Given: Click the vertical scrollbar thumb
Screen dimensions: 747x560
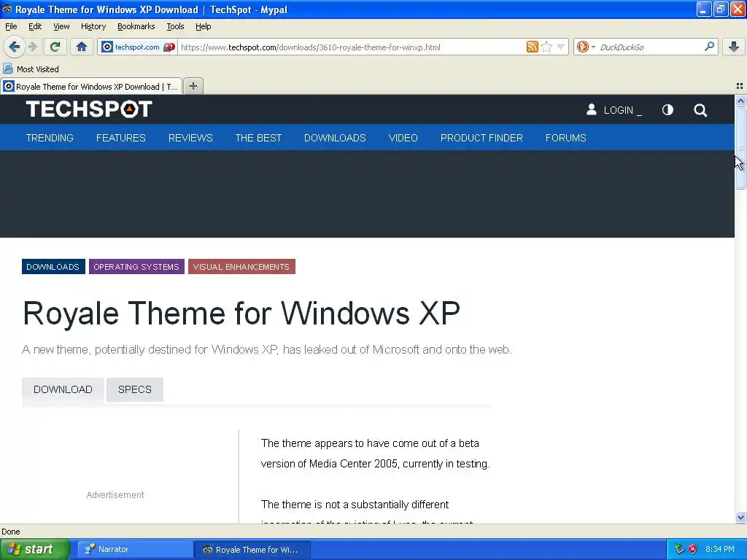Looking at the screenshot, I should pos(740,148).
